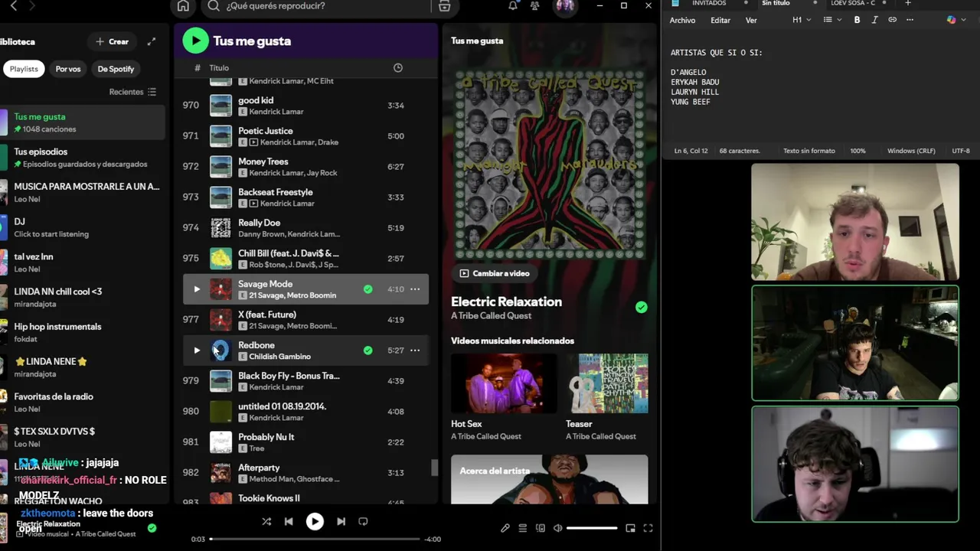Image resolution: width=980 pixels, height=551 pixels.
Task: Apply bold formatting in Notepad
Action: (857, 20)
